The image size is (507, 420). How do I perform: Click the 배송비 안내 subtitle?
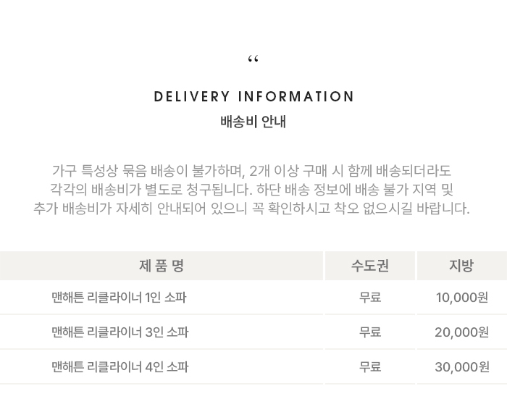253,122
